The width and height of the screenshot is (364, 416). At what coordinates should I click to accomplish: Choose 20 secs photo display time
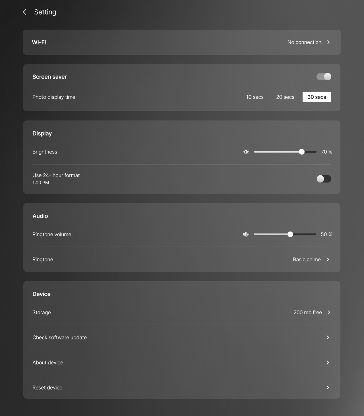pyautogui.click(x=285, y=97)
